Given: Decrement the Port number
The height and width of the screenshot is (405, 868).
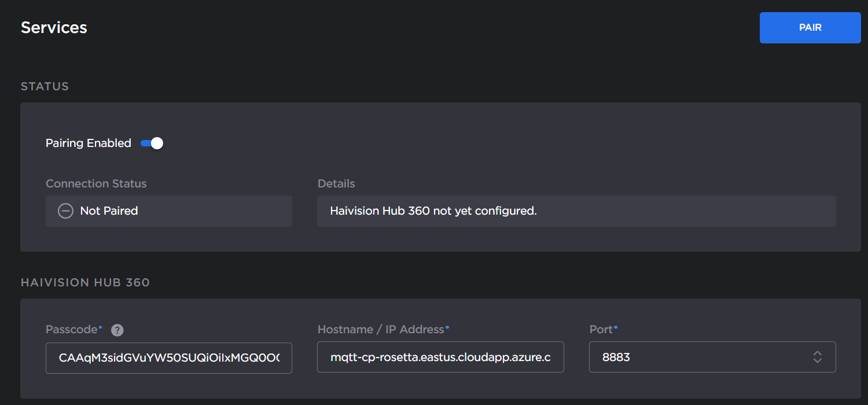Looking at the screenshot, I should click(x=818, y=360).
